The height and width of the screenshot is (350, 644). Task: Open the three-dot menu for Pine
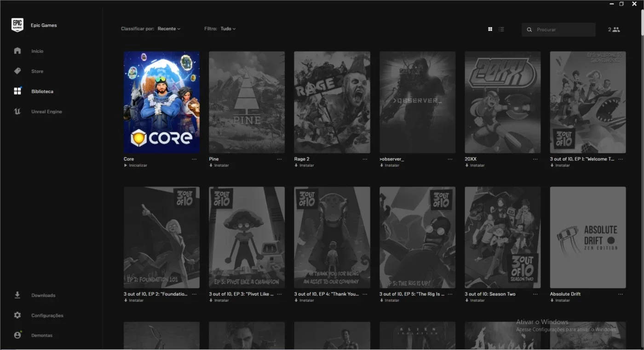(x=279, y=159)
